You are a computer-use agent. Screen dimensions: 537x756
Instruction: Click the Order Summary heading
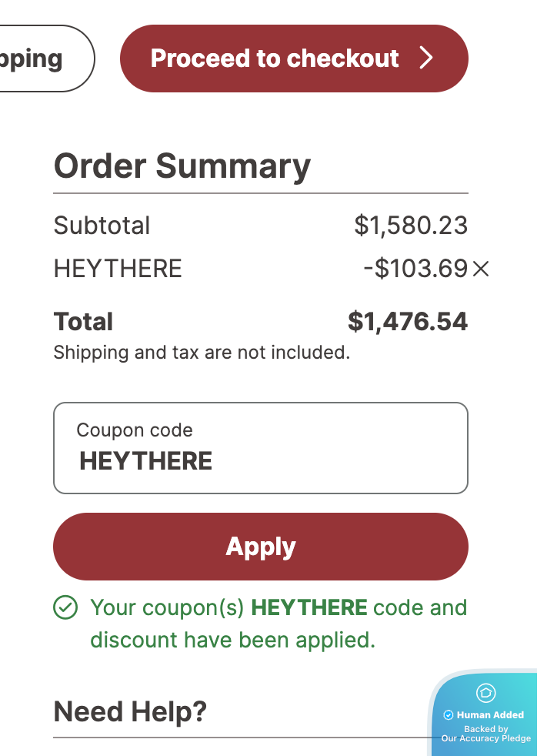click(182, 166)
